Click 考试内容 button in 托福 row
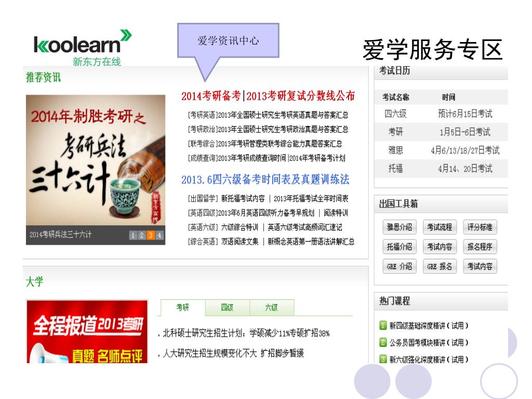The width and height of the screenshot is (532, 399). tap(440, 247)
